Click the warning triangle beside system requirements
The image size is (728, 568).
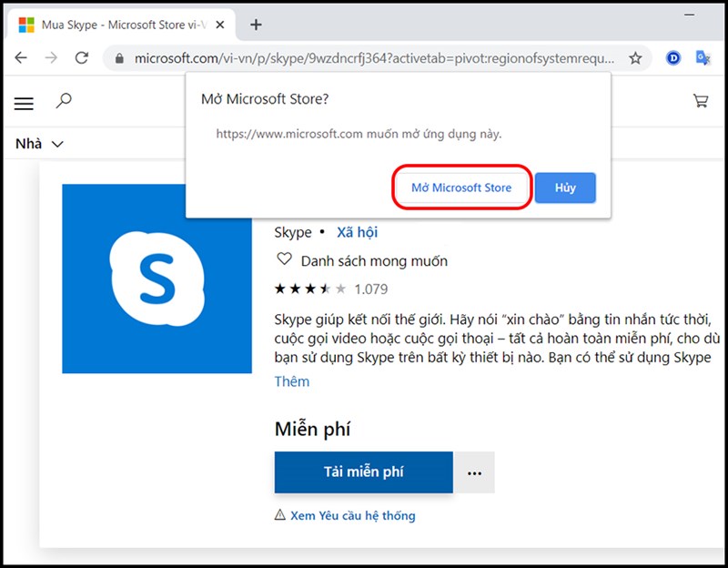pos(280,514)
